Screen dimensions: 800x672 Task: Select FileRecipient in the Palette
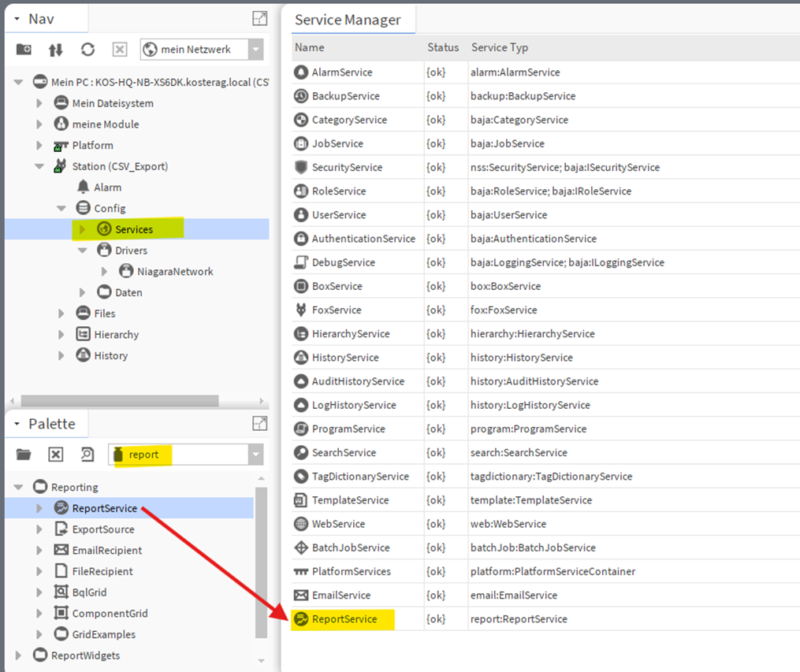102,572
